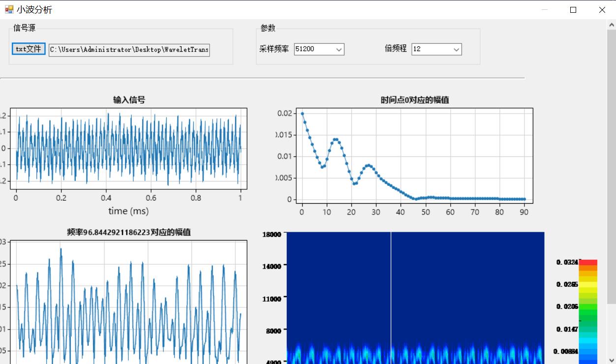Click the scrollbar up arrow

coord(612,25)
